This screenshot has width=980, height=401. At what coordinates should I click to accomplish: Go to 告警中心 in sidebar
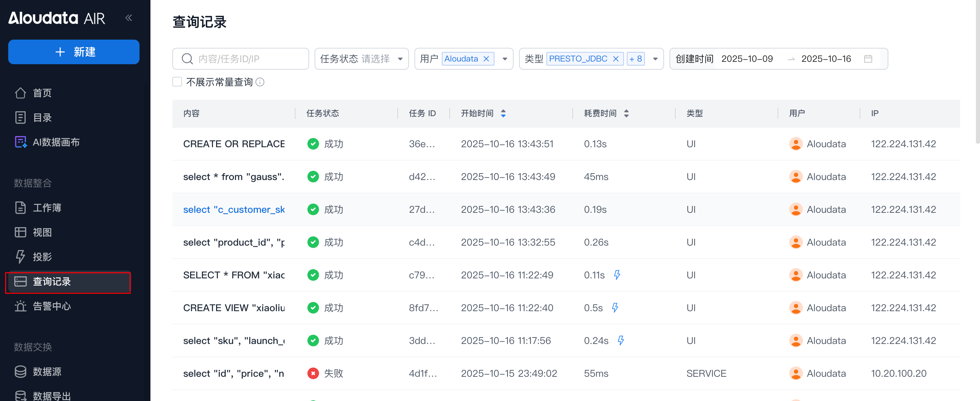point(52,306)
